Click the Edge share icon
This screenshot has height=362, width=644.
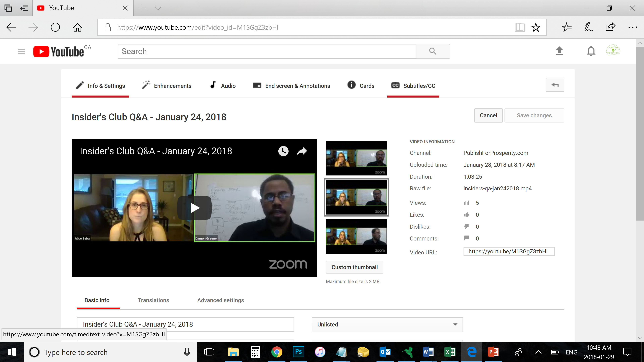tap(610, 27)
